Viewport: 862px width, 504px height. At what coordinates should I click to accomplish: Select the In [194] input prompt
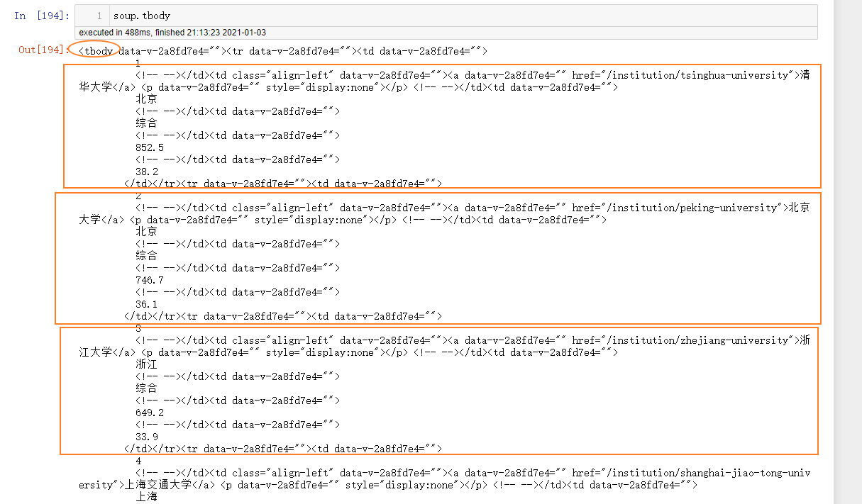point(42,16)
